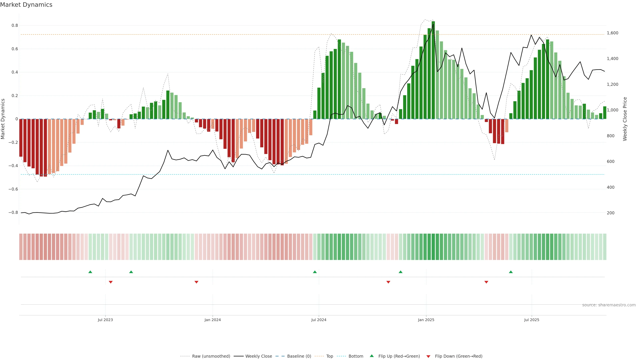Click the last green flip-up triangle before Jul 2025

click(511, 272)
